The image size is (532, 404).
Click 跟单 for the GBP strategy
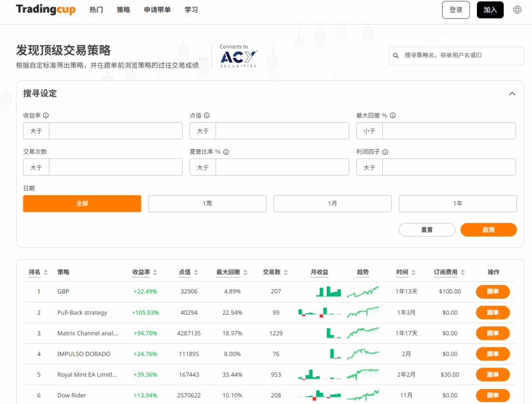click(x=493, y=292)
